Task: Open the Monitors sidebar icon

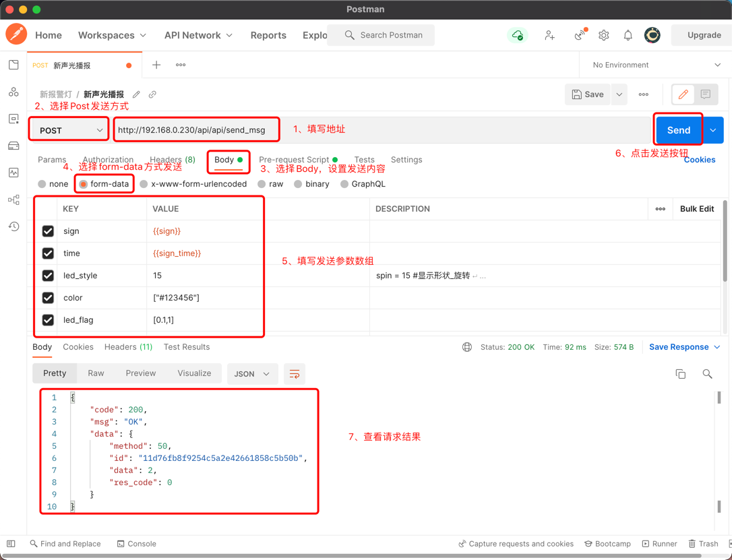Action: 13,173
